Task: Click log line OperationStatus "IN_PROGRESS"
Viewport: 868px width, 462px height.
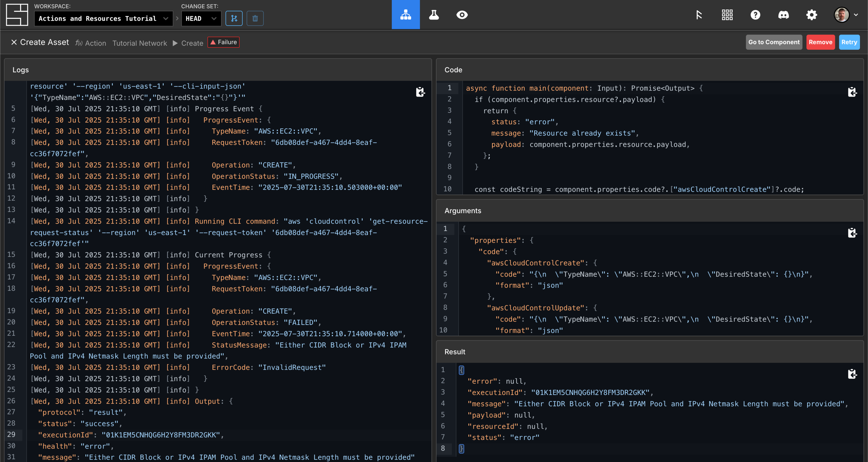Action: pyautogui.click(x=186, y=176)
